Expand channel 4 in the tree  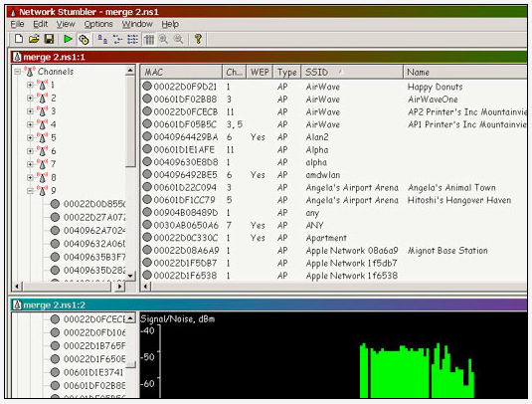pos(30,124)
